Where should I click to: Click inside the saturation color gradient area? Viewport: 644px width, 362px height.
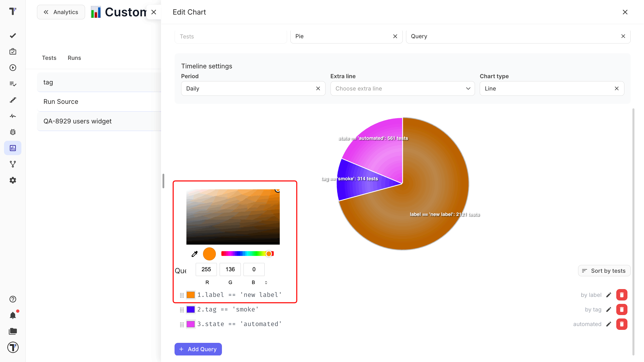coord(233,217)
